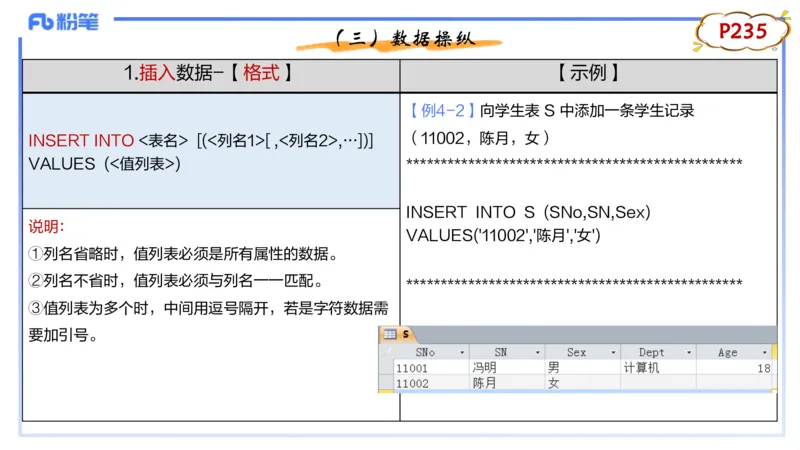Screen dimensions: 800x450
Task: Click the red 说明: label
Action: click(x=46, y=227)
